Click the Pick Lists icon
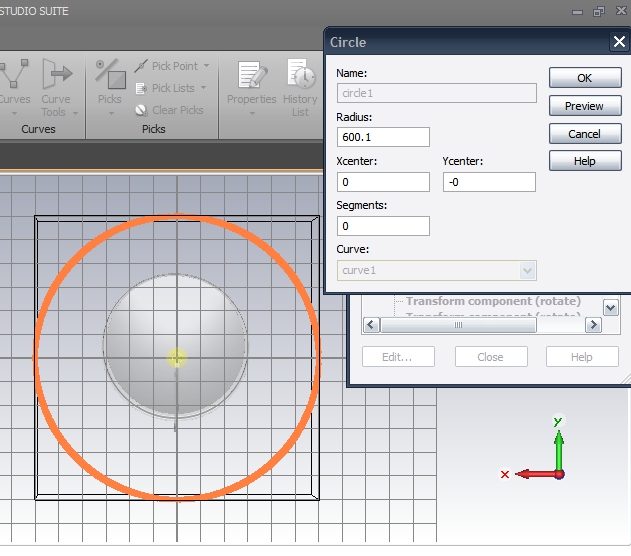This screenshot has width=631, height=556. 142,88
